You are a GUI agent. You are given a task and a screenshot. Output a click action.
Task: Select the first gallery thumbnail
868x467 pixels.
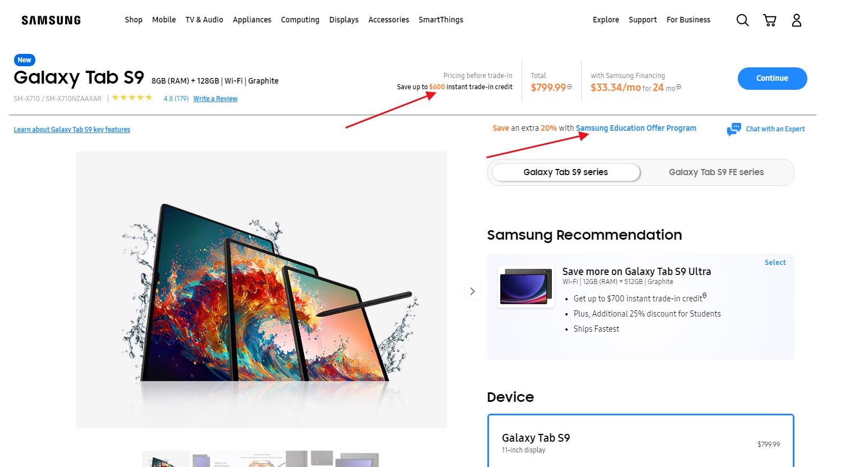[x=165, y=459]
